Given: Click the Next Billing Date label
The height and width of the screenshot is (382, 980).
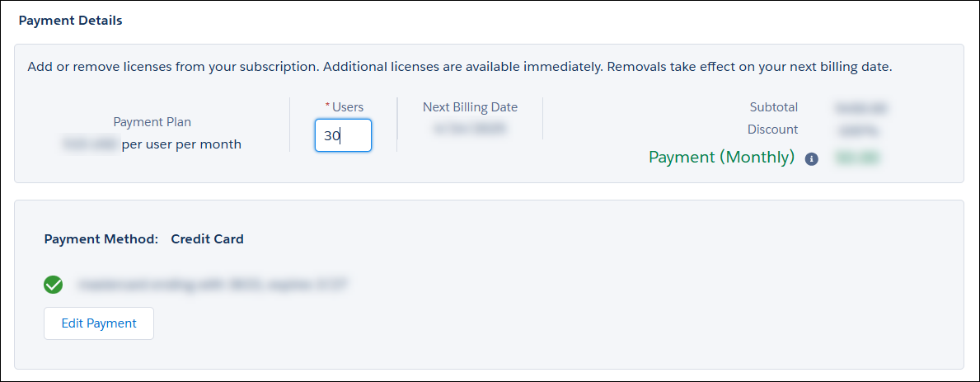Looking at the screenshot, I should pyautogui.click(x=470, y=106).
